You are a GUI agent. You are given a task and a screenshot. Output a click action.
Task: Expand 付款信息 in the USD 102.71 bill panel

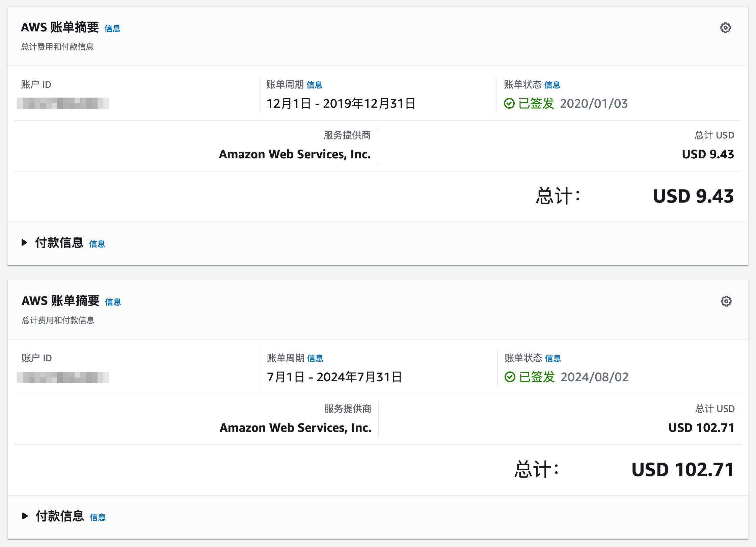point(25,516)
